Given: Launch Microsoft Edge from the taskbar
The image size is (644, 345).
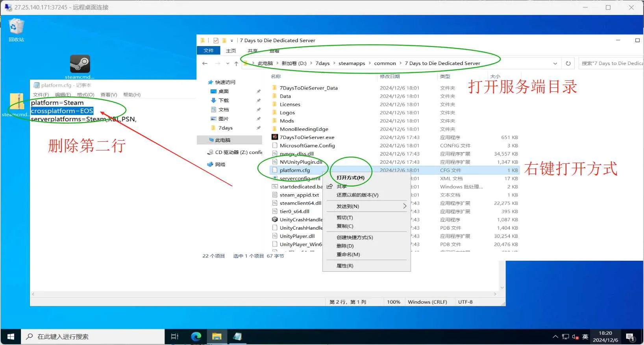Looking at the screenshot, I should [x=196, y=337].
